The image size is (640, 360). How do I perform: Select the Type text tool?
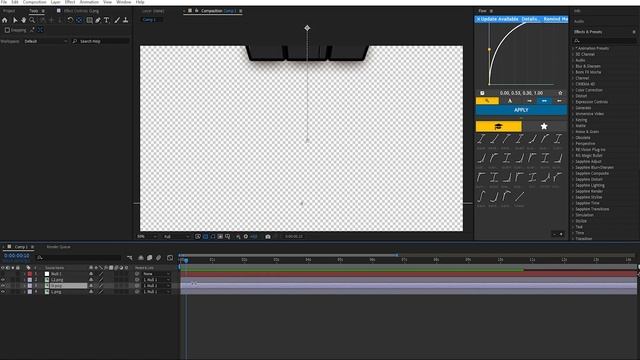107,20
